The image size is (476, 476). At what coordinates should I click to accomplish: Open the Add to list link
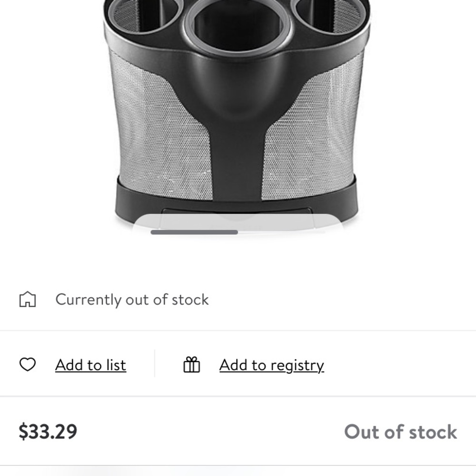[x=90, y=365]
